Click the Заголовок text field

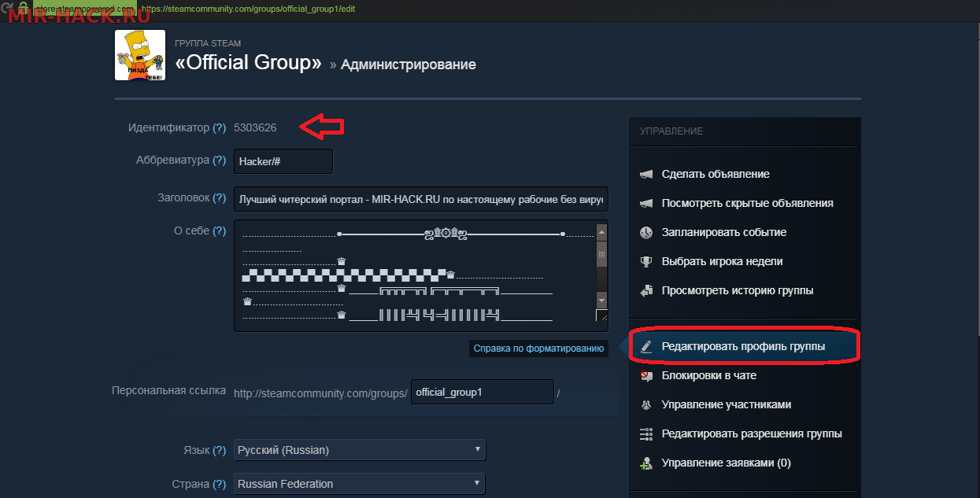coord(420,199)
